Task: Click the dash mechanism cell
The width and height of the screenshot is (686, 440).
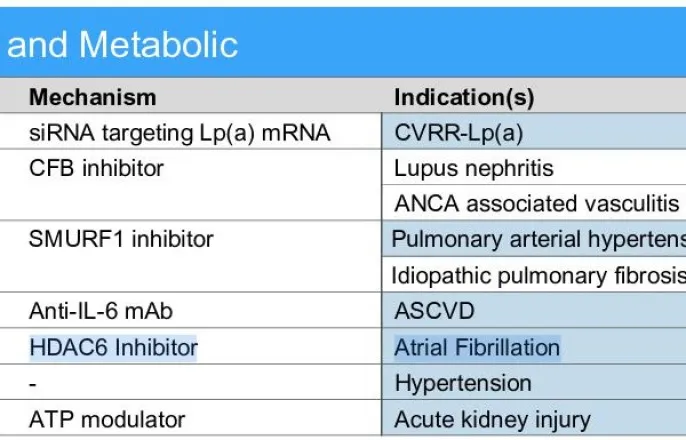Action: coord(33,383)
